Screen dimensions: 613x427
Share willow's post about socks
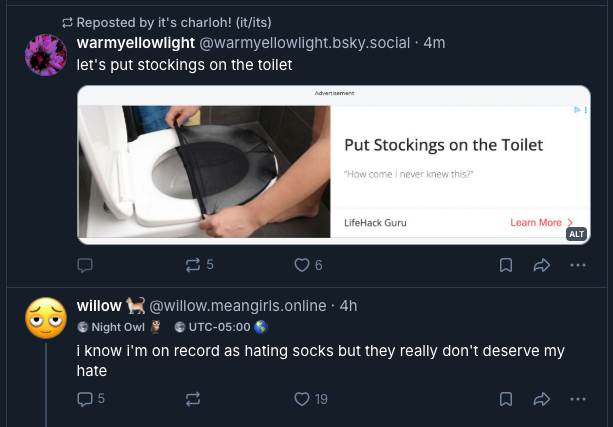click(542, 399)
